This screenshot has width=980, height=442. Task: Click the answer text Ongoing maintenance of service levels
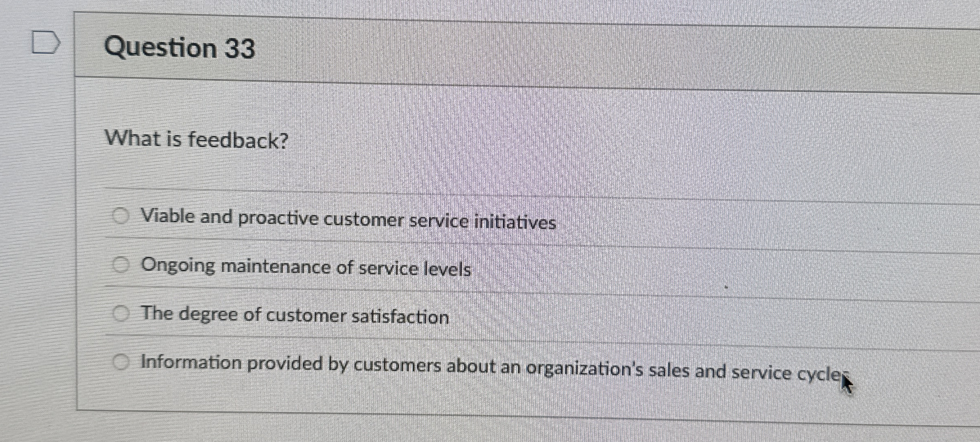(x=306, y=268)
